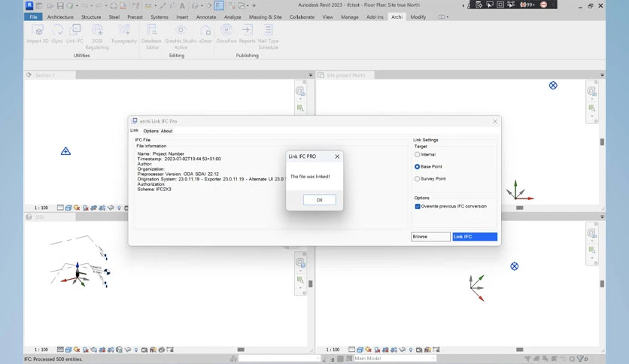The width and height of the screenshot is (629, 364).
Task: Click the Revit application logo
Action: pyautogui.click(x=29, y=5)
